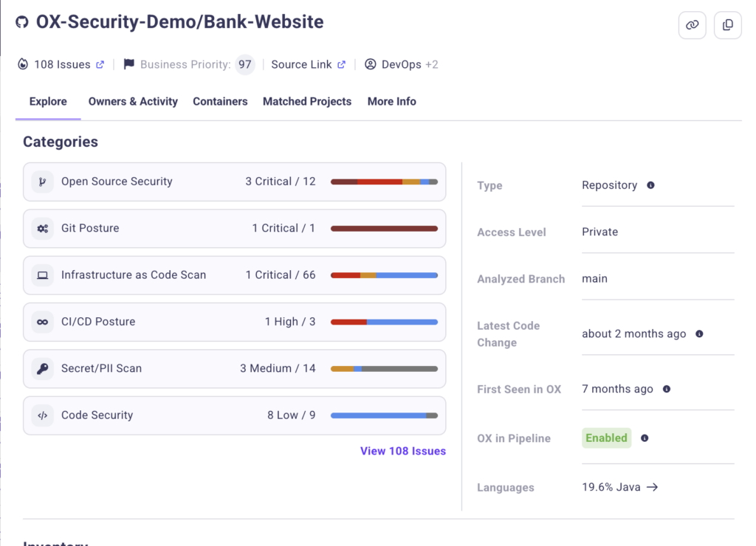Click the main analyzed branch value
Viewport: 756px width, 546px height.
coord(594,279)
